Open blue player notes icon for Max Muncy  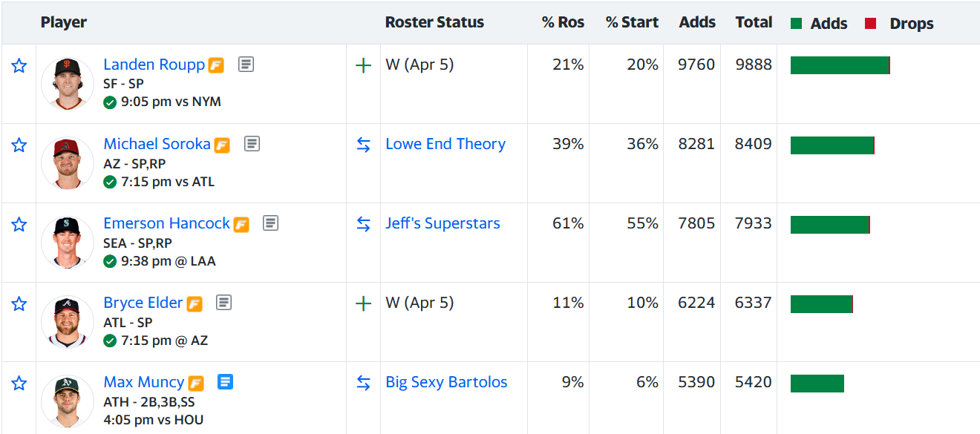[x=225, y=382]
